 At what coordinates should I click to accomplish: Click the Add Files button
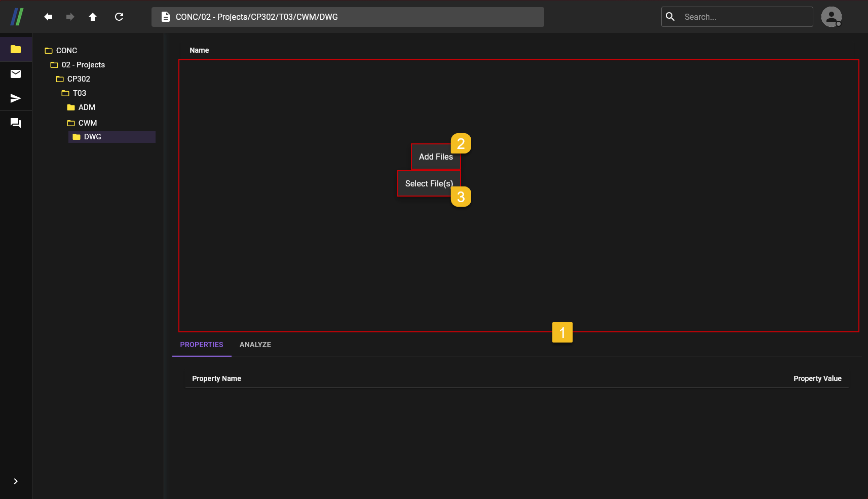pos(435,157)
